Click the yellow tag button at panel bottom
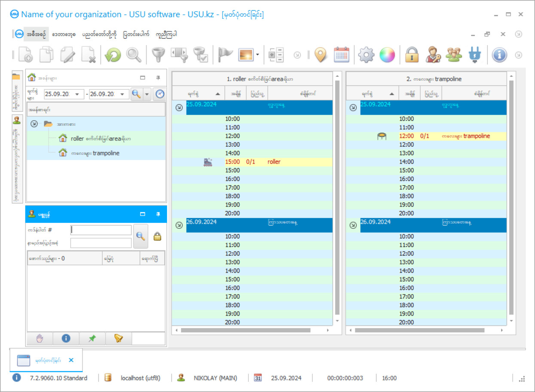 (x=118, y=338)
